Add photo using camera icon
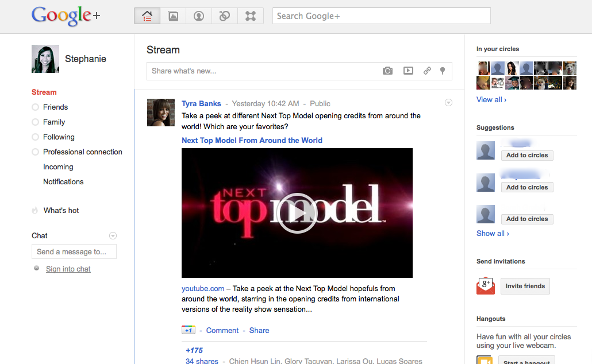The width and height of the screenshot is (592, 364). pos(387,71)
